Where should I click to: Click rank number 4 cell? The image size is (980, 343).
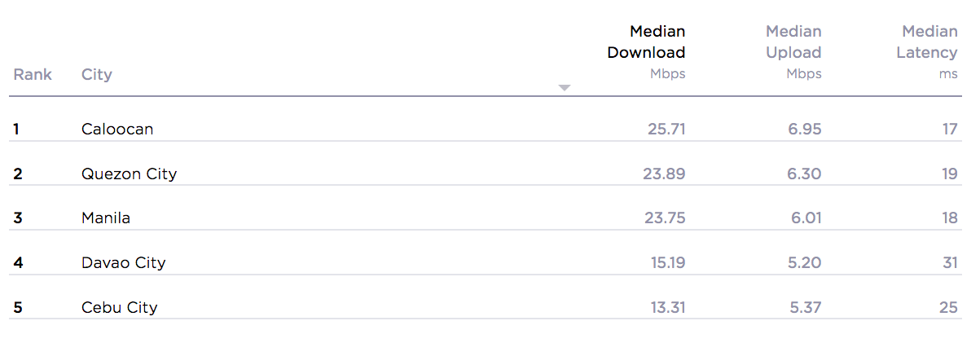tap(17, 263)
